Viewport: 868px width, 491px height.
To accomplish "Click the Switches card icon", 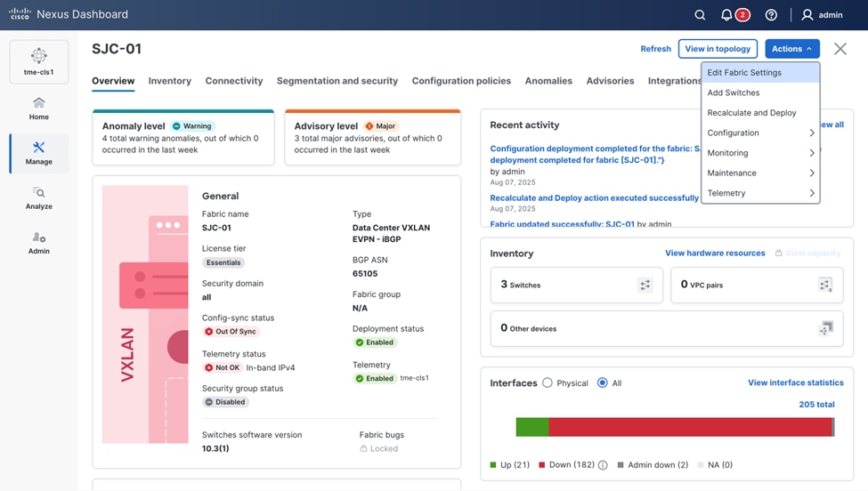I will (645, 285).
